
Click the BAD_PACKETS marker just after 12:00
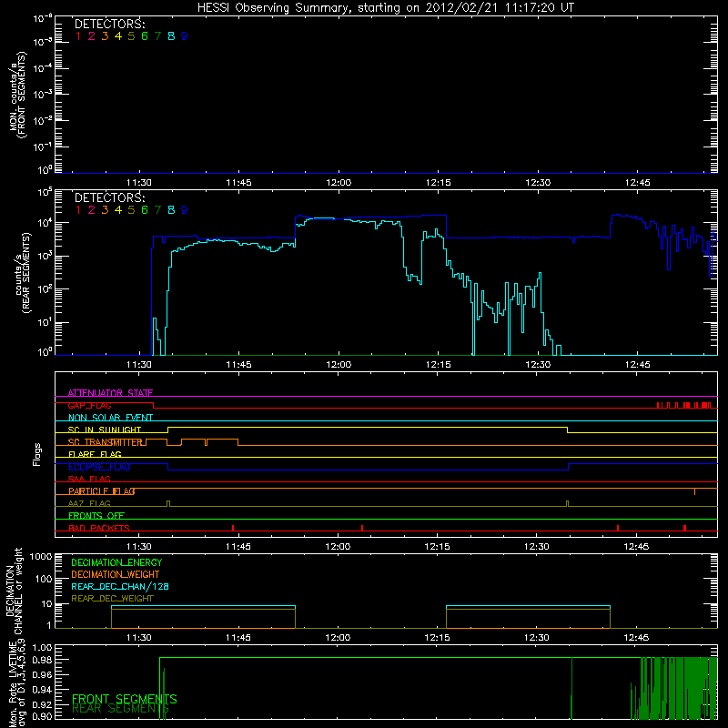362,528
